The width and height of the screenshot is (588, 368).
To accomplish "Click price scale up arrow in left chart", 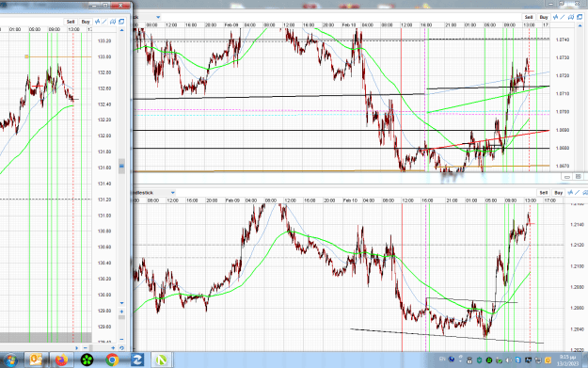I will click(x=121, y=30).
